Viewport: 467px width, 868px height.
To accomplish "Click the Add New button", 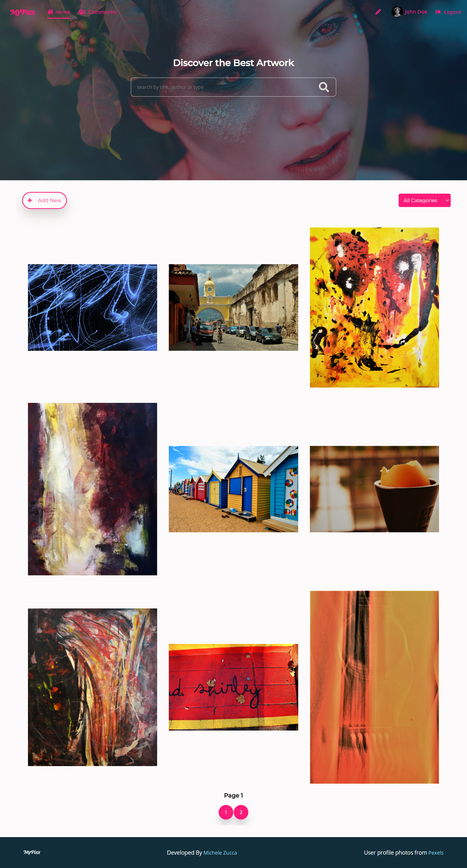I will (x=44, y=200).
